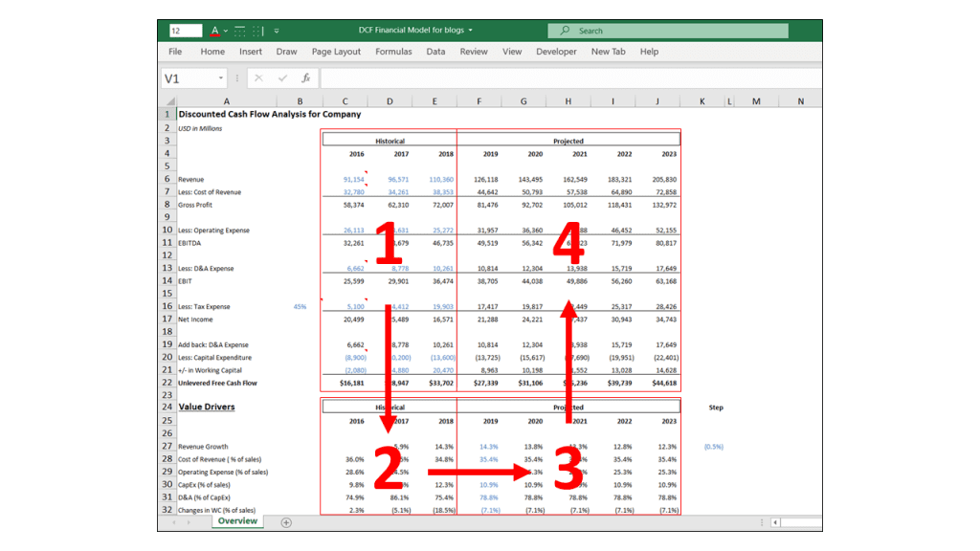
Task: Open the Data tab
Action: 435,52
